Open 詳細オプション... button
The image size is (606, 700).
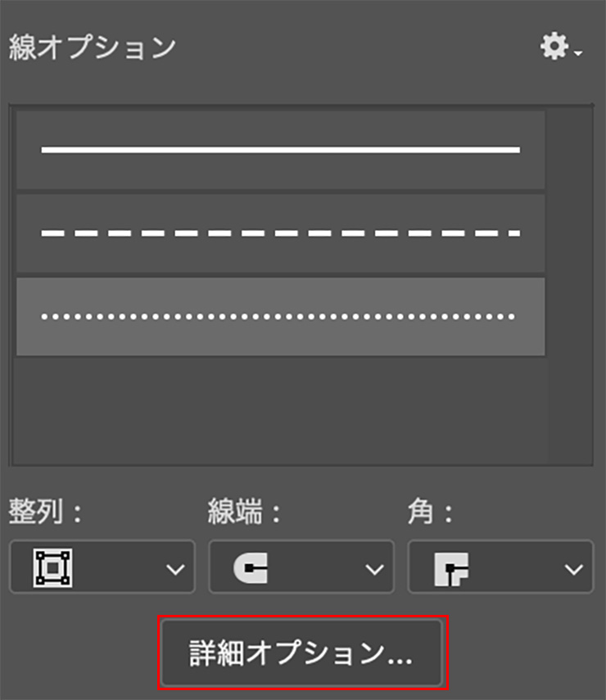[302, 653]
